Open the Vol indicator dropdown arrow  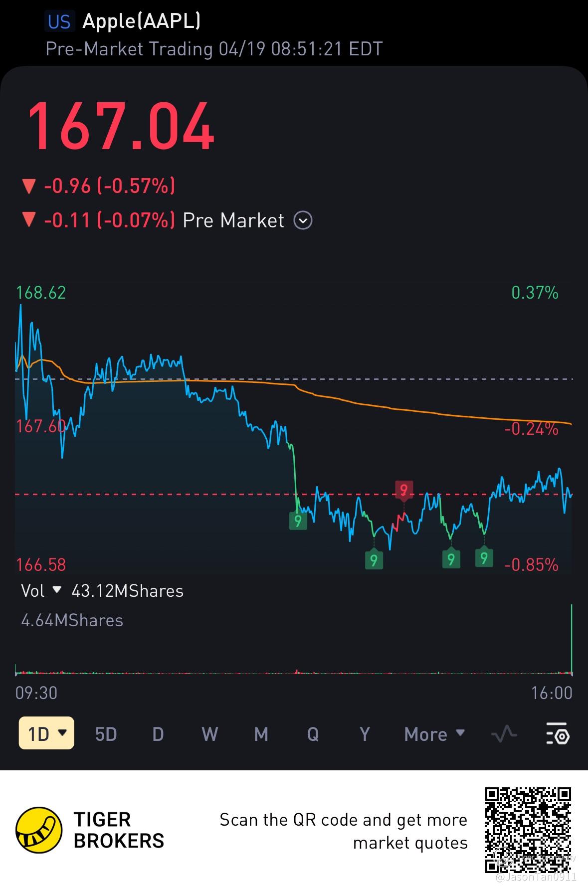[57, 590]
